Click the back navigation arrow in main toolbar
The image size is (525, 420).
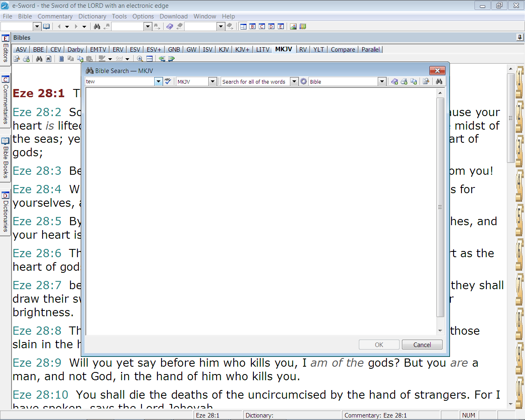[x=59, y=26]
